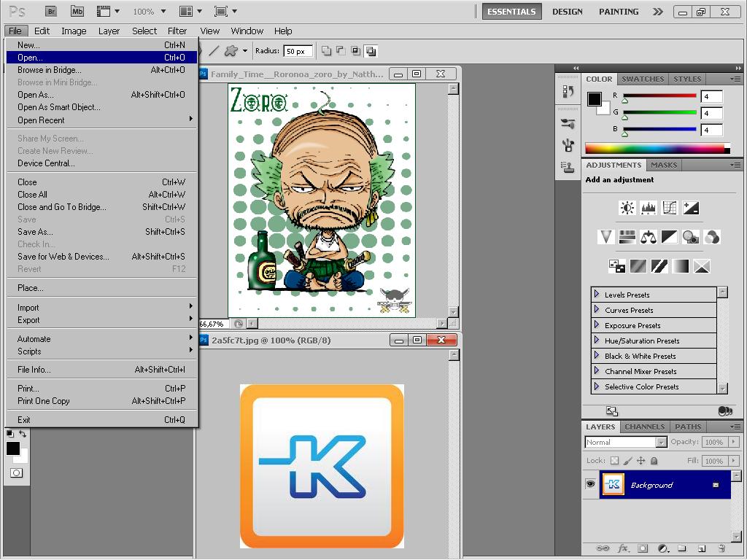Add a Curves adjustment
This screenshot has width=747, height=560.
tap(670, 208)
